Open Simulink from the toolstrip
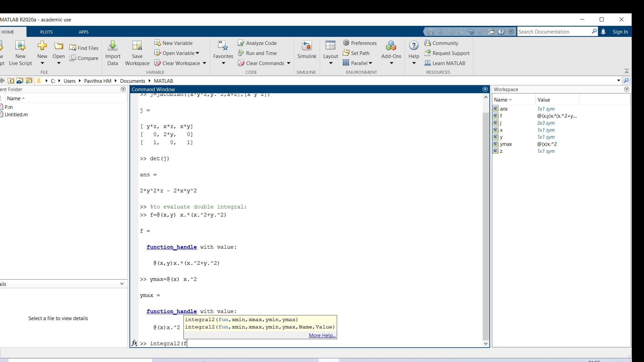 pyautogui.click(x=307, y=50)
